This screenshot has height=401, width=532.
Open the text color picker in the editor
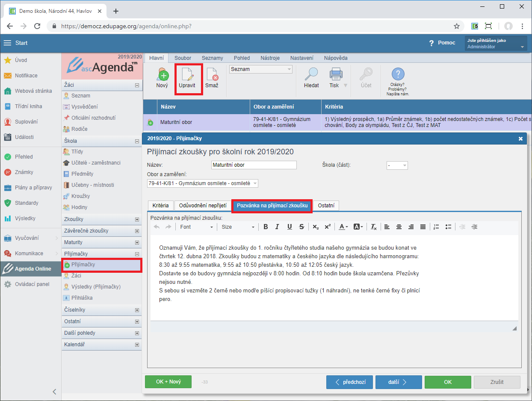(343, 227)
